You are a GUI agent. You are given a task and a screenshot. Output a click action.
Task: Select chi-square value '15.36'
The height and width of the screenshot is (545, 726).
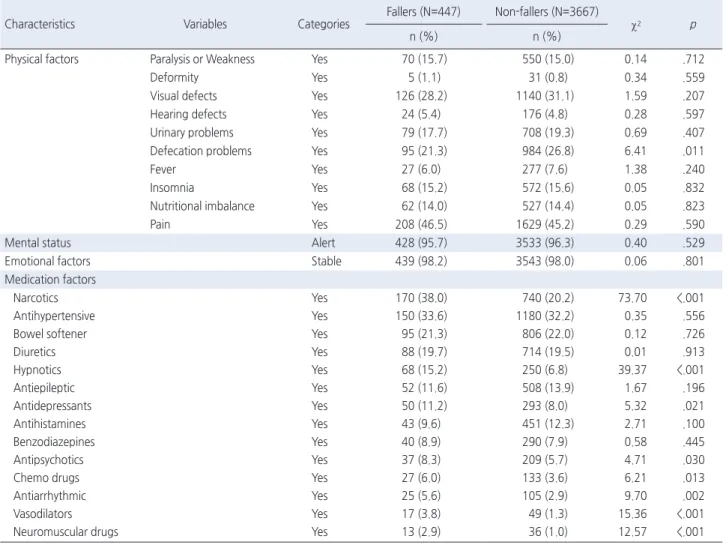[632, 514]
